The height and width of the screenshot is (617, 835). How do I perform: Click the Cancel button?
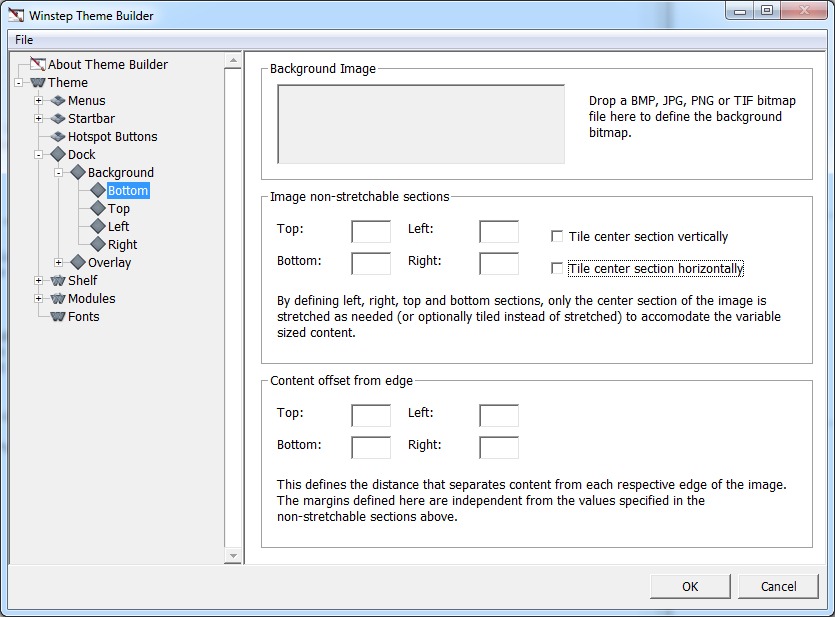tap(778, 586)
